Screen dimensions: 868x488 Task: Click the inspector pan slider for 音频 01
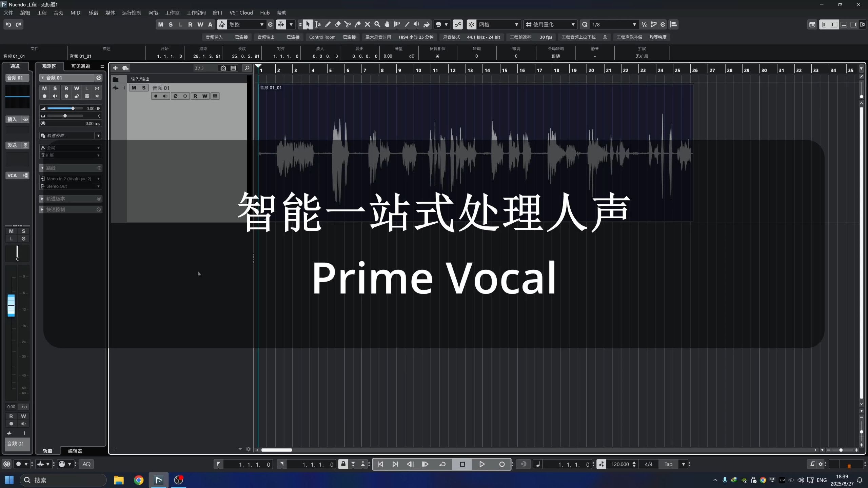point(65,116)
